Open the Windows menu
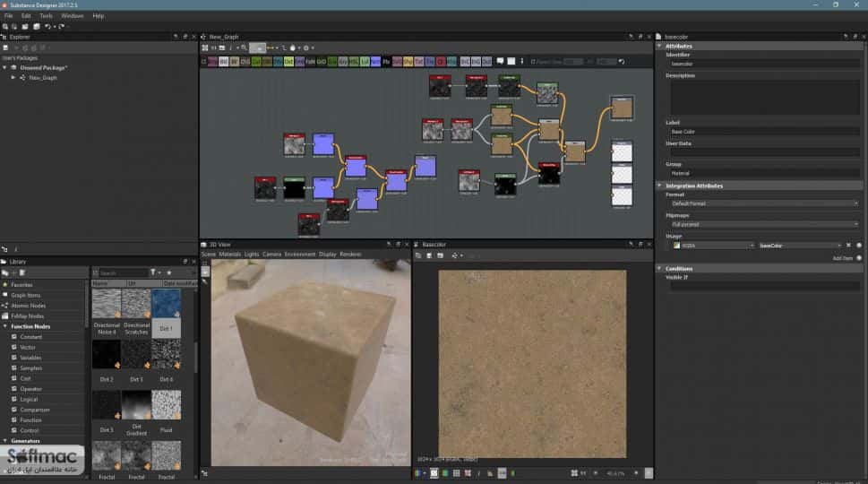 [72, 16]
